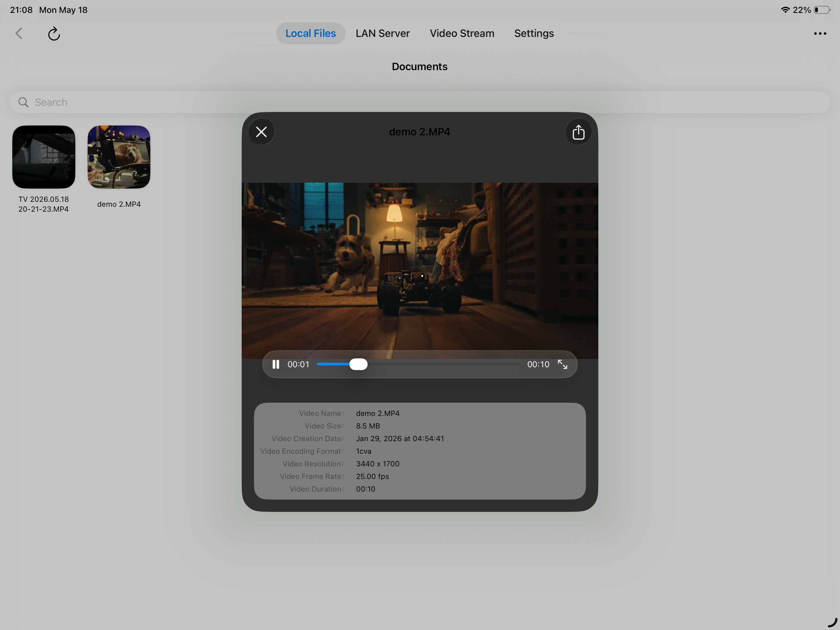840x630 pixels.
Task: Open the Settings tab
Action: coord(534,34)
